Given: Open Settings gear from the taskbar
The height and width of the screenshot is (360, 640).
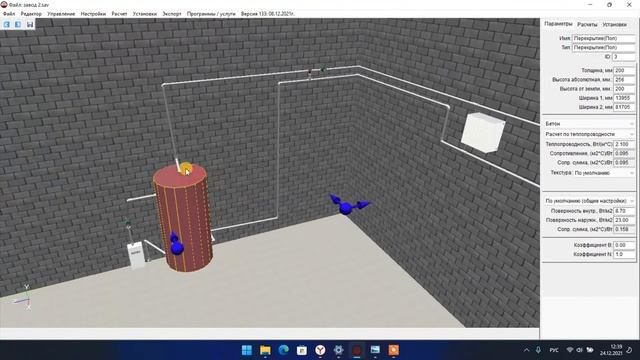Looking at the screenshot, I should (x=338, y=350).
